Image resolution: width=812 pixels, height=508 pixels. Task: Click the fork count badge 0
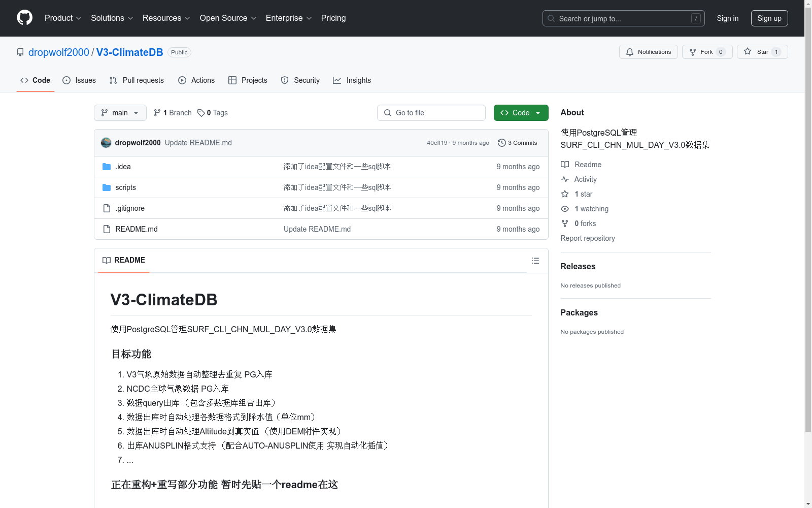click(721, 52)
